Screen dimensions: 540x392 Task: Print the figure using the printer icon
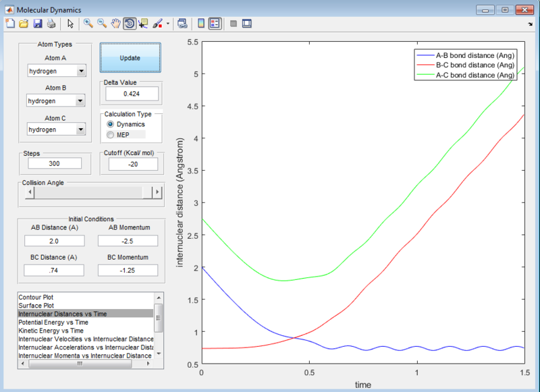(x=50, y=23)
